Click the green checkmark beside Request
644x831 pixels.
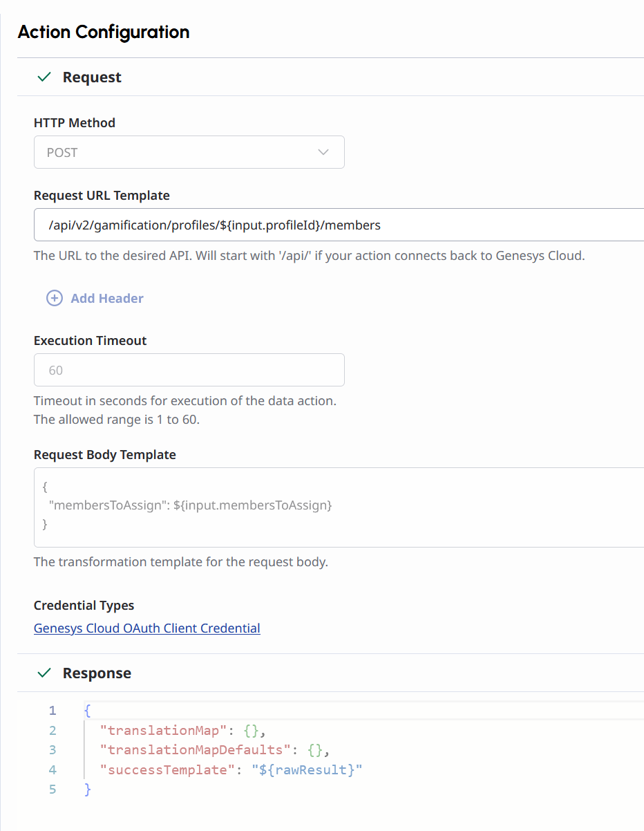tap(44, 77)
